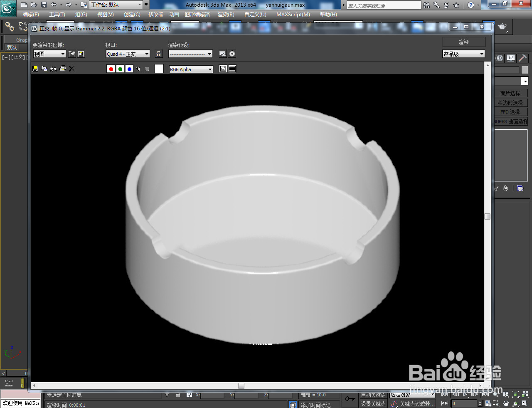Open the Help question mark icon
532x408 pixels.
(x=470, y=5)
